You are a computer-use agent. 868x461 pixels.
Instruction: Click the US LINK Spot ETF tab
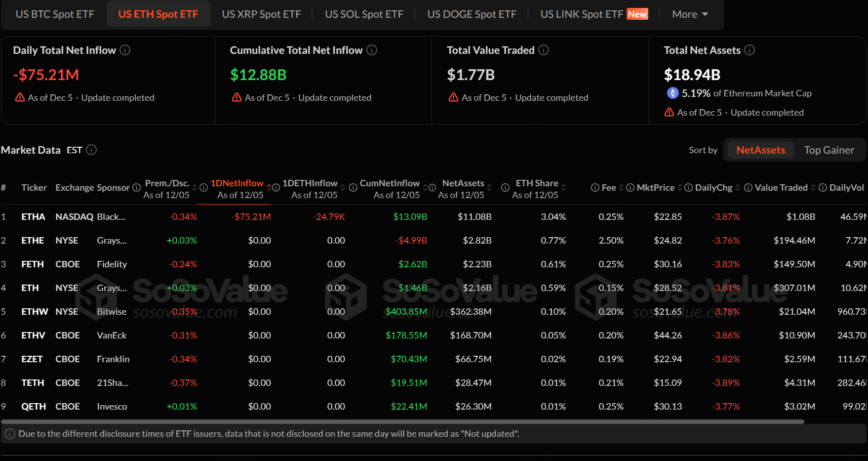point(582,14)
